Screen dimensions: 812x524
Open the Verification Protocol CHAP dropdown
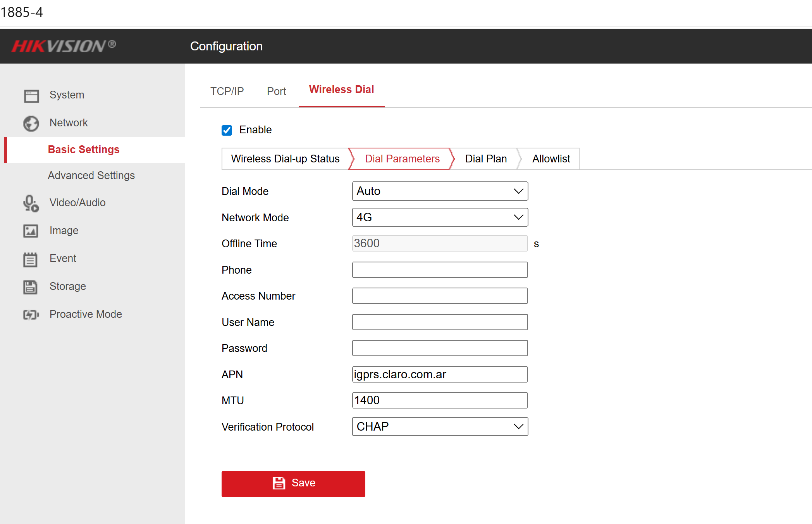[440, 427]
